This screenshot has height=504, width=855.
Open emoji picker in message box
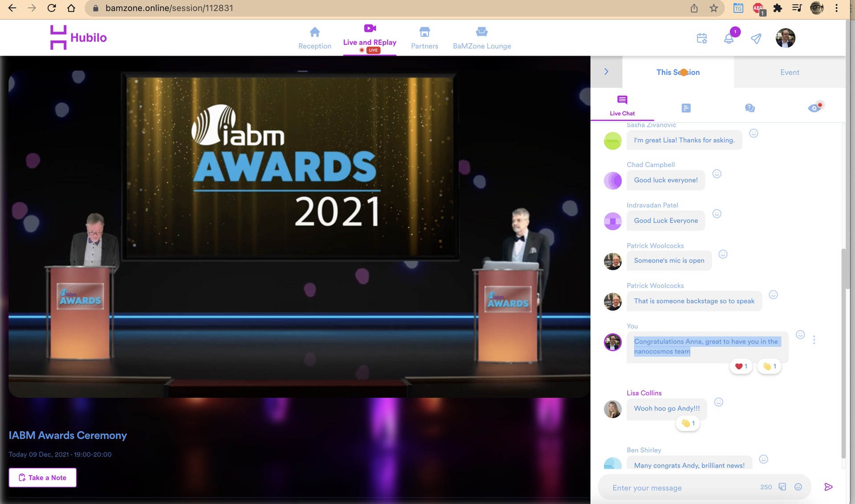click(798, 487)
